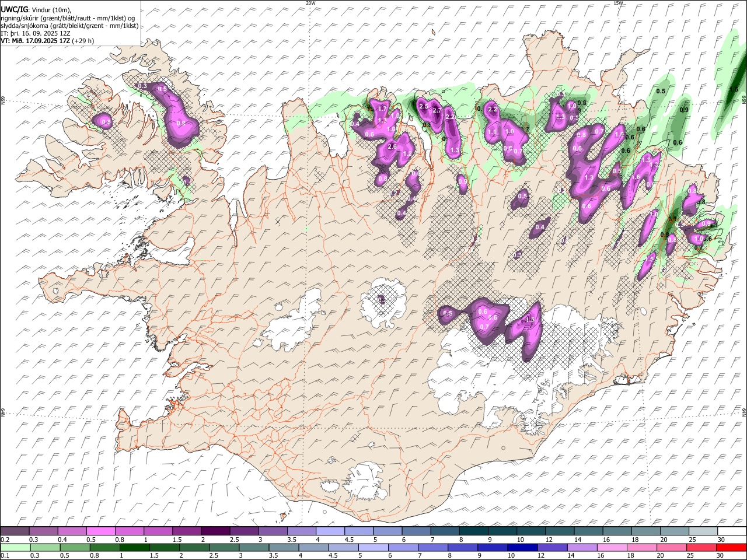Image resolution: width=747 pixels, height=560 pixels.
Task: Pick the pale grey snow swatch between 25 and 30
Action: (702, 531)
